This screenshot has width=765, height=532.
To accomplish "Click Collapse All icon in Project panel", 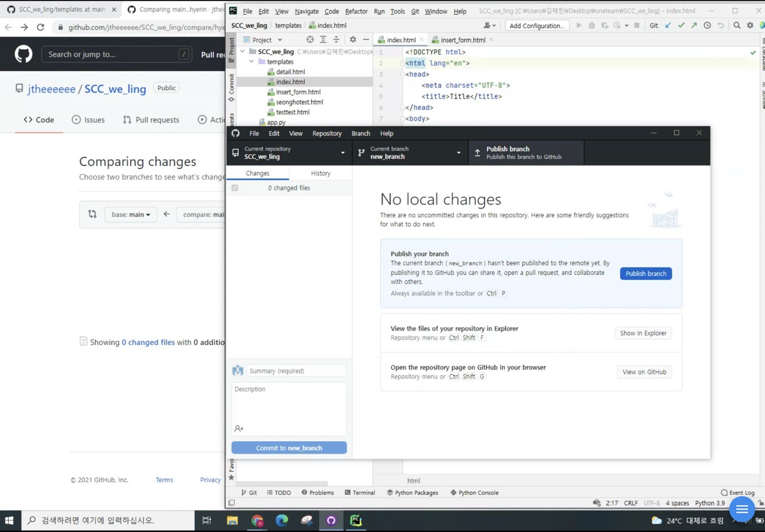I will click(x=336, y=39).
